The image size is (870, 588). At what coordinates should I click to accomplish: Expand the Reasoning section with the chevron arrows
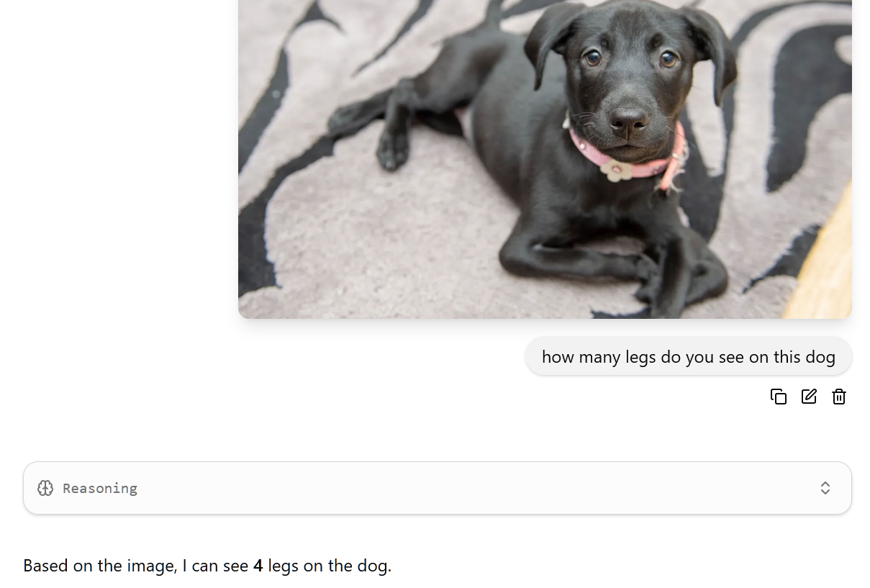825,488
